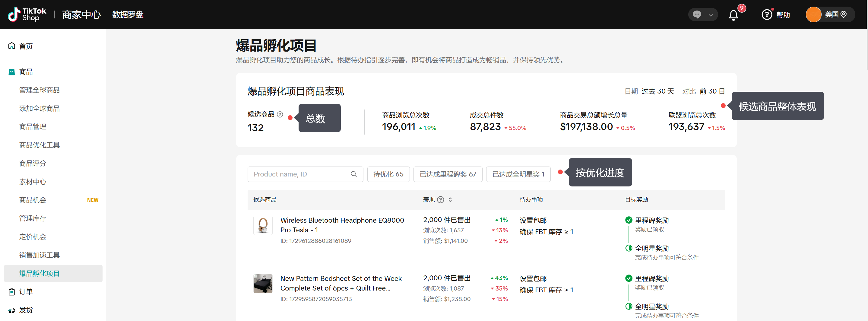This screenshot has width=868, height=321.
Task: Open 销售加速工具 in sidebar
Action: coord(40,255)
